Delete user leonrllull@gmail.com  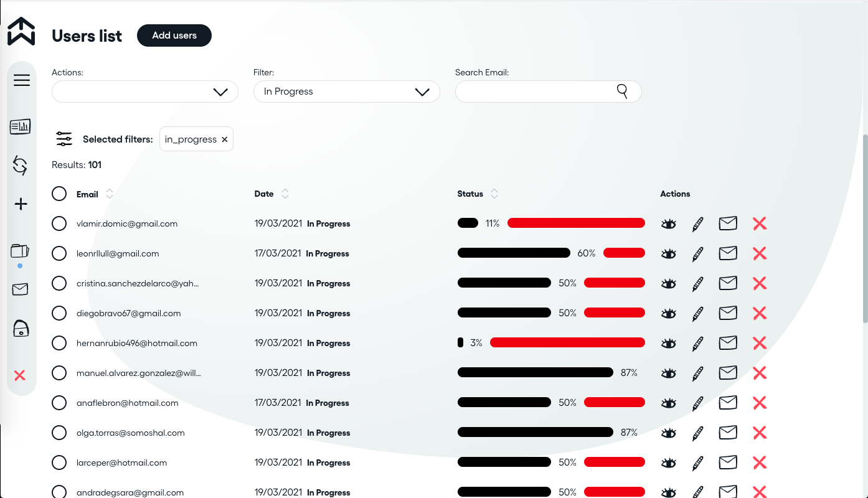760,253
